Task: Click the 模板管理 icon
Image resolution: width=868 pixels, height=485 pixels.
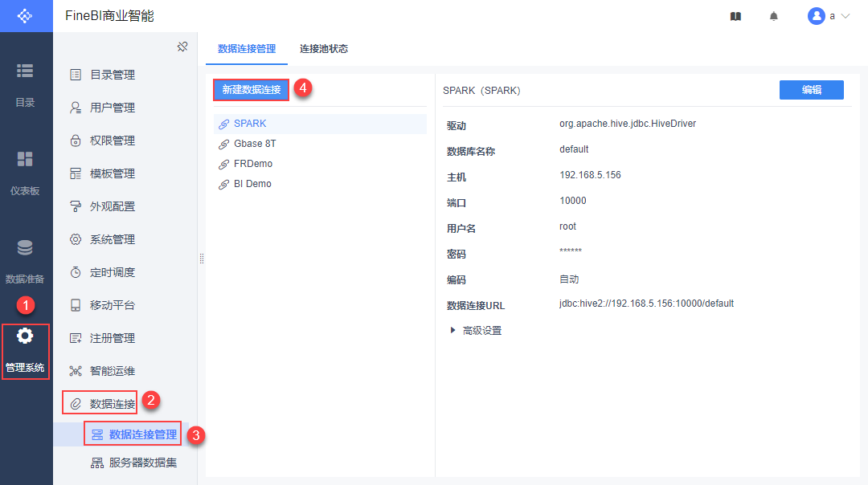Action: coord(76,173)
